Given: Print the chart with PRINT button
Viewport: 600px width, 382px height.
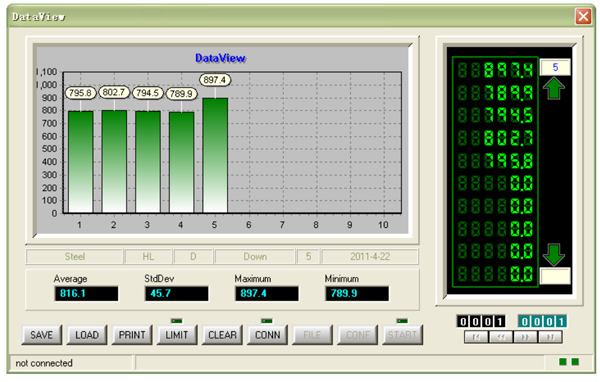Looking at the screenshot, I should (132, 335).
